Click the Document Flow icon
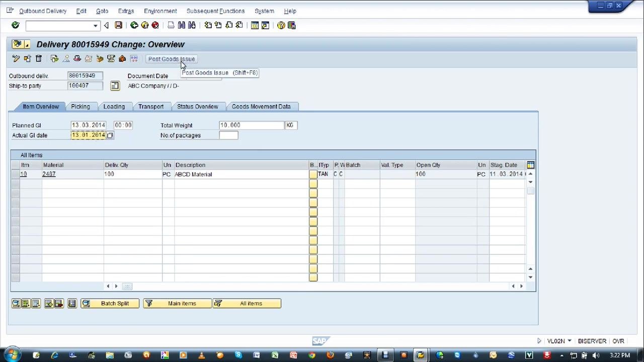Image resolution: width=644 pixels, height=362 pixels. [x=54, y=59]
